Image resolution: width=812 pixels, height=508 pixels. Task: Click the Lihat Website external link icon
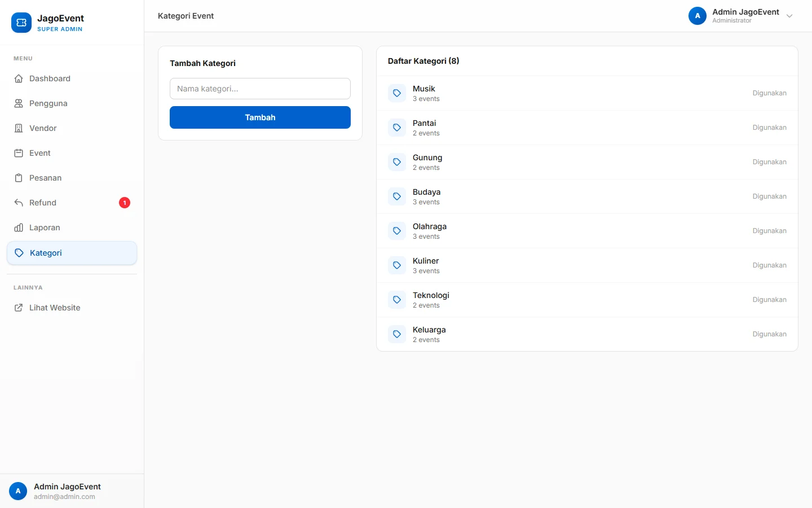click(19, 308)
